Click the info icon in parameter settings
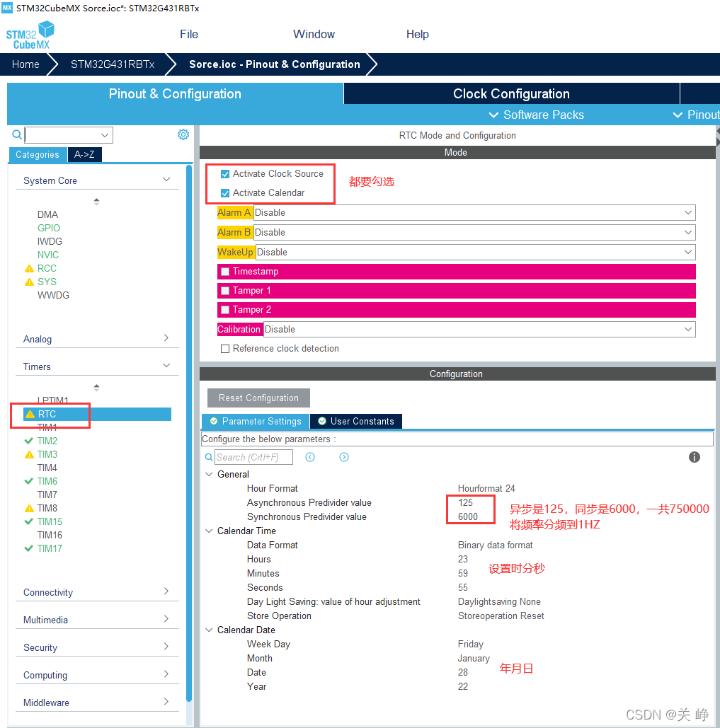This screenshot has width=720, height=728. [694, 457]
